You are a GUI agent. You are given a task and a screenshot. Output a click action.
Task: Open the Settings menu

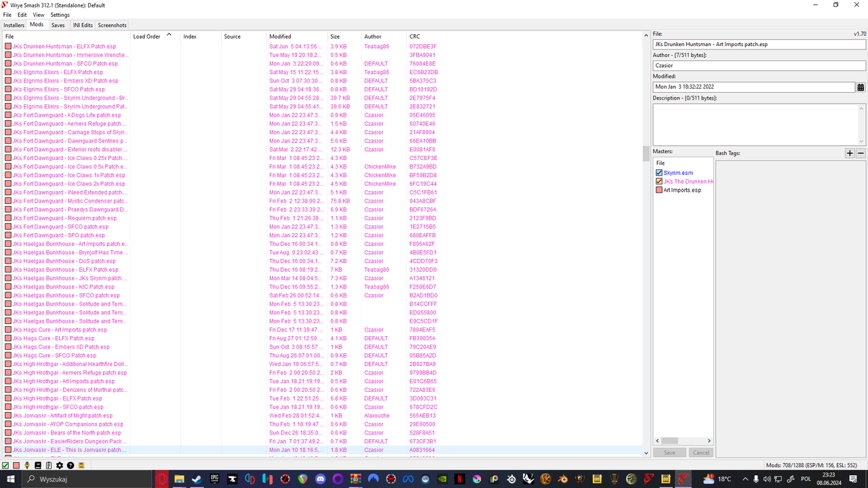click(60, 14)
